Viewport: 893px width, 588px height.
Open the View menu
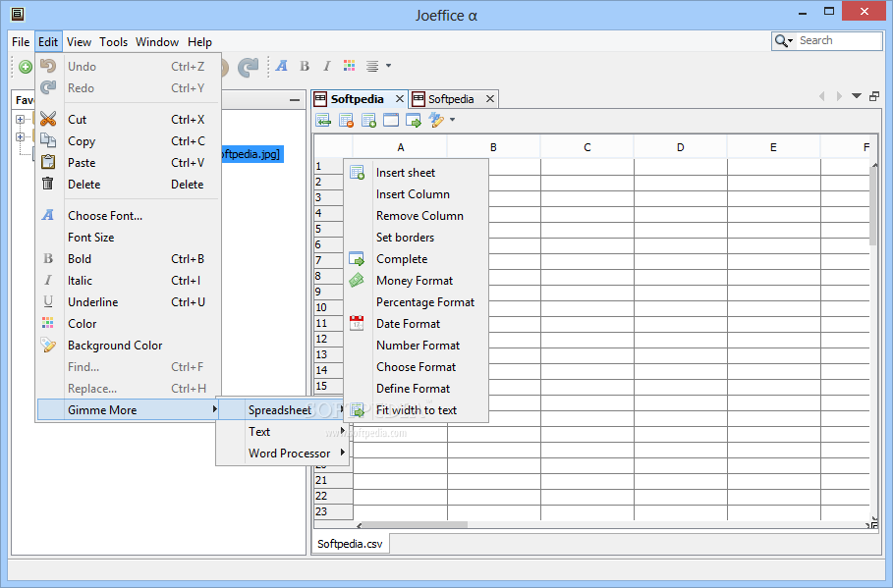pos(79,42)
